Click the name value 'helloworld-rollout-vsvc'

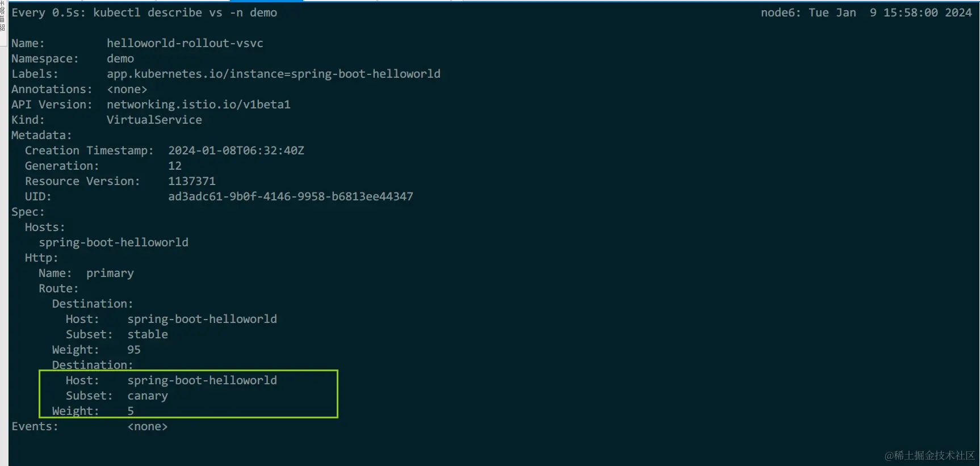(185, 43)
